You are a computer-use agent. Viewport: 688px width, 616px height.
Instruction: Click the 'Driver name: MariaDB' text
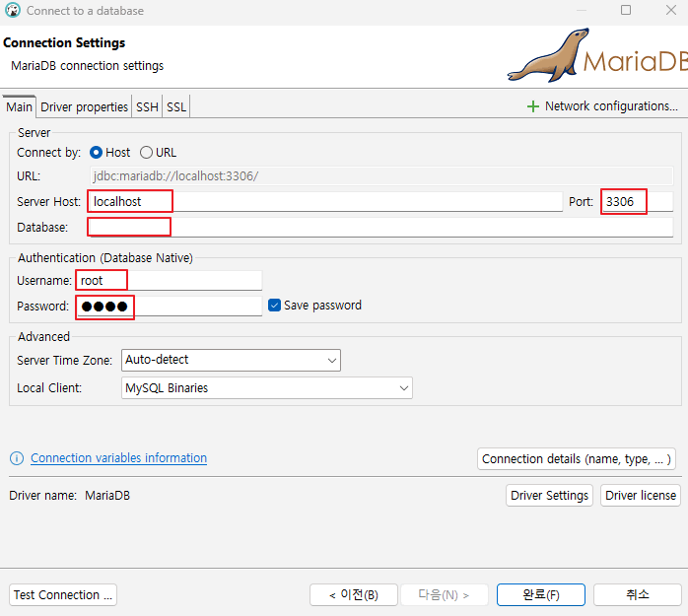[x=70, y=496]
